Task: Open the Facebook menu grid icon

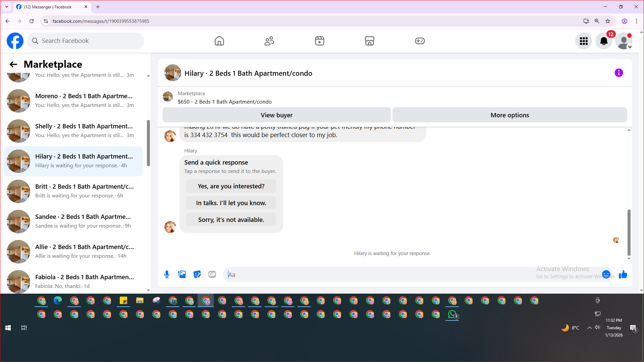Action: tap(584, 41)
